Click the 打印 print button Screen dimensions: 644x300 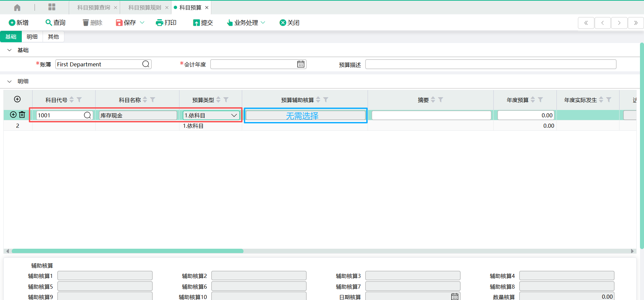tap(166, 22)
